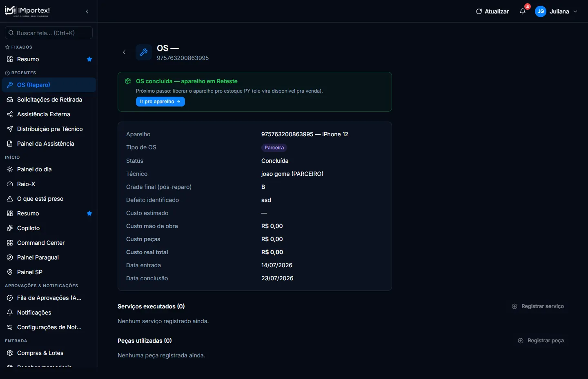This screenshot has width=588, height=379.
Task: Open OS (Reparo) in the sidebar
Action: point(49,85)
